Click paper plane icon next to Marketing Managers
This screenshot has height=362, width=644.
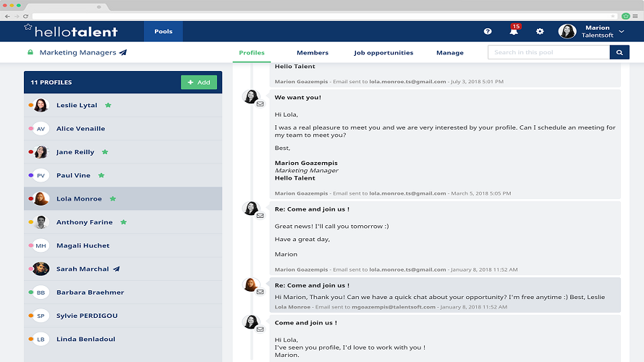(x=123, y=52)
